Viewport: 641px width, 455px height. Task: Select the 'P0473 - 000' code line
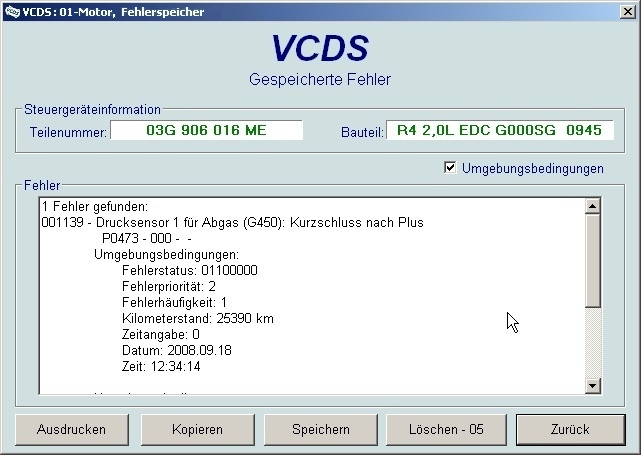147,238
